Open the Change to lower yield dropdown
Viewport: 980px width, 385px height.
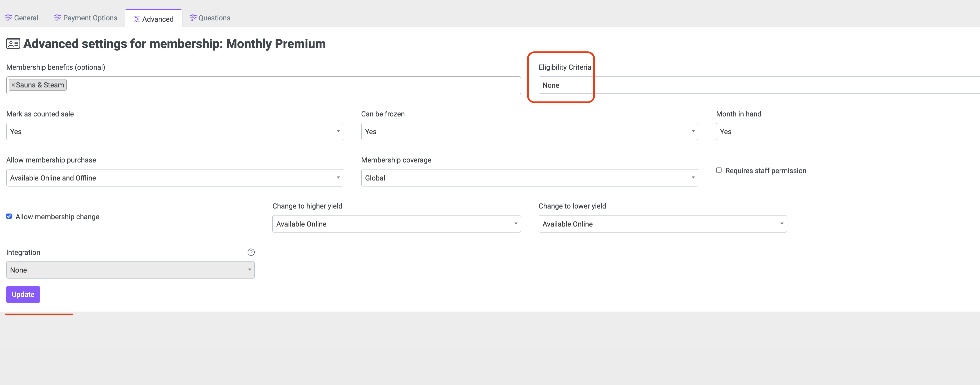point(662,224)
